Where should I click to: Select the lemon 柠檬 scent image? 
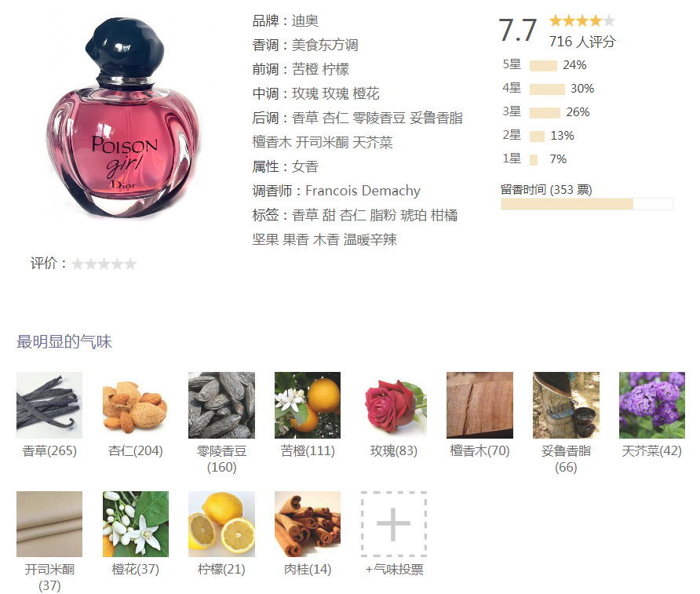click(221, 524)
